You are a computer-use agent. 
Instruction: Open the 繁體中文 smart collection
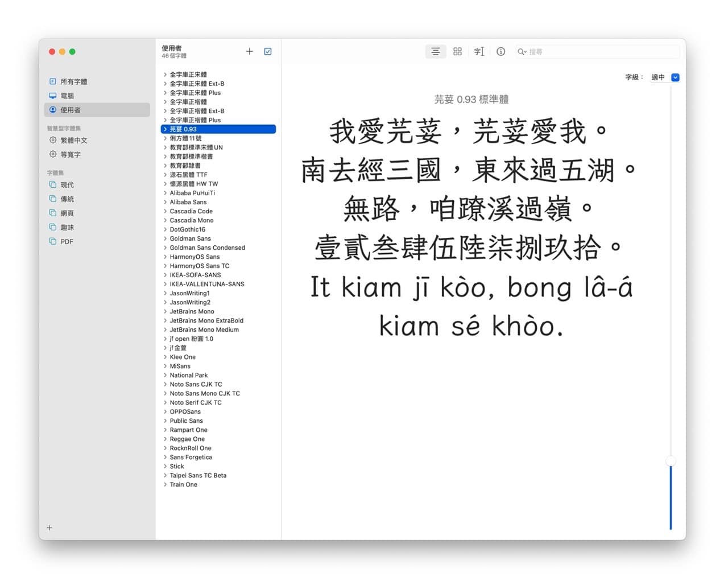pos(73,140)
